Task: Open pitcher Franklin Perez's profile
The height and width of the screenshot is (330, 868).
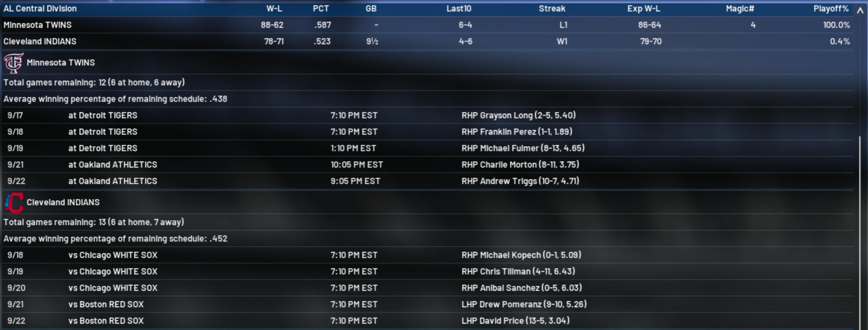Action: point(516,132)
